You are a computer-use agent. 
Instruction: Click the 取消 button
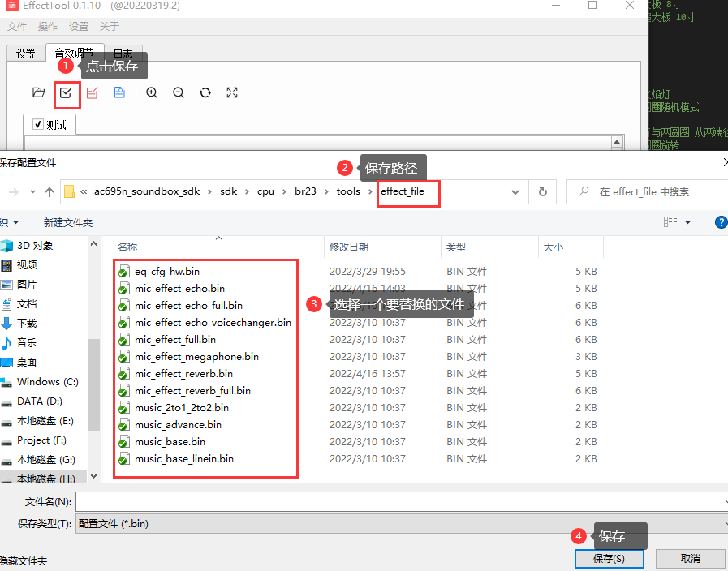point(691,559)
